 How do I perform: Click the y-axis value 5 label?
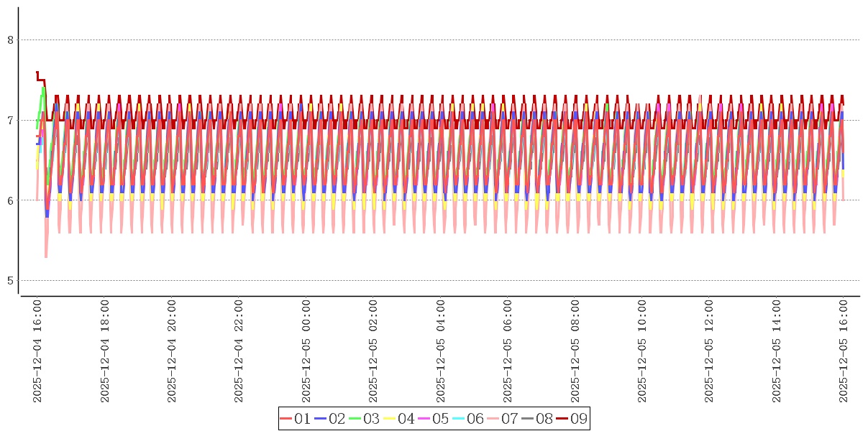click(11, 281)
